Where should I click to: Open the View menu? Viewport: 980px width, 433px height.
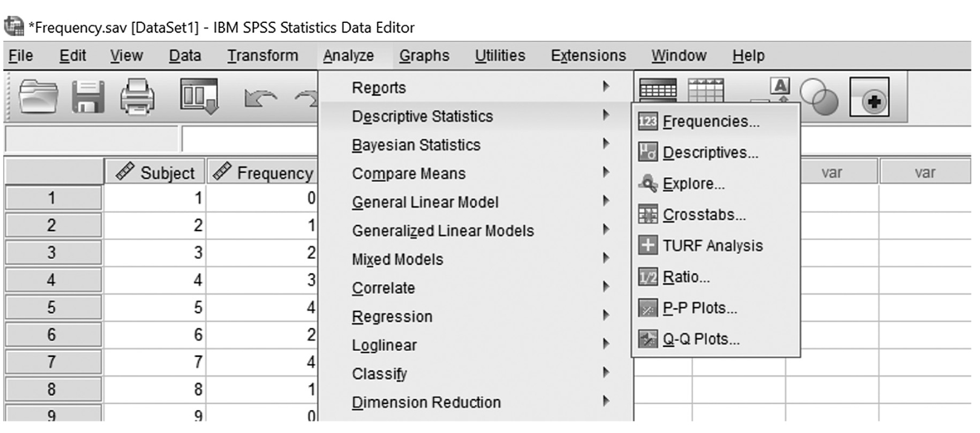pyautogui.click(x=126, y=56)
